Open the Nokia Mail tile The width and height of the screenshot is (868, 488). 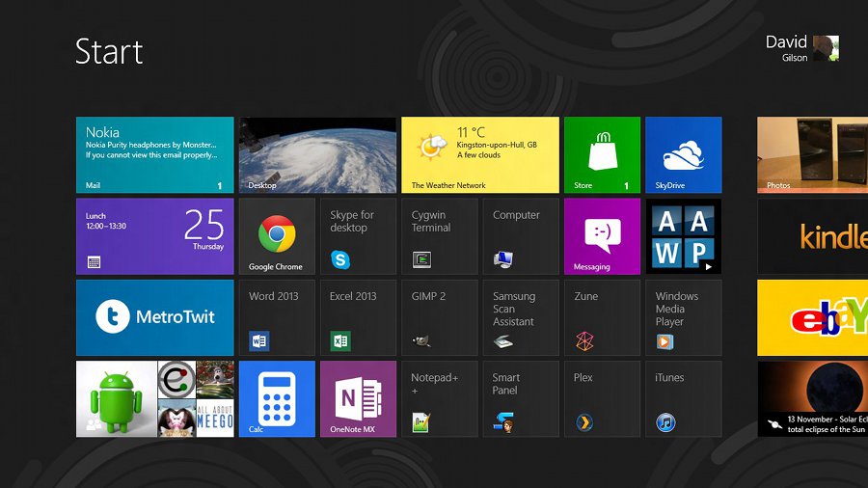[x=155, y=155]
